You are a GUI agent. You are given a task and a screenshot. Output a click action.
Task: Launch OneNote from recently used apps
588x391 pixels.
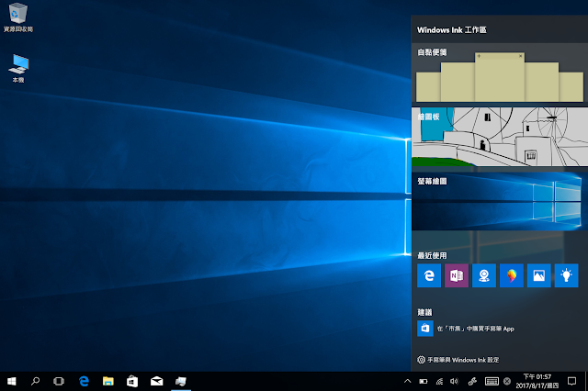pyautogui.click(x=457, y=275)
